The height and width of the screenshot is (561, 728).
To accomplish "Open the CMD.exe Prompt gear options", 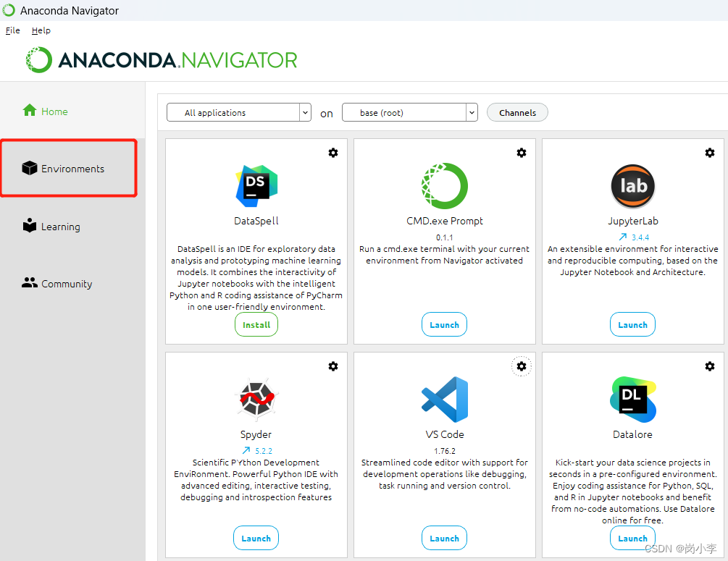I will click(522, 153).
